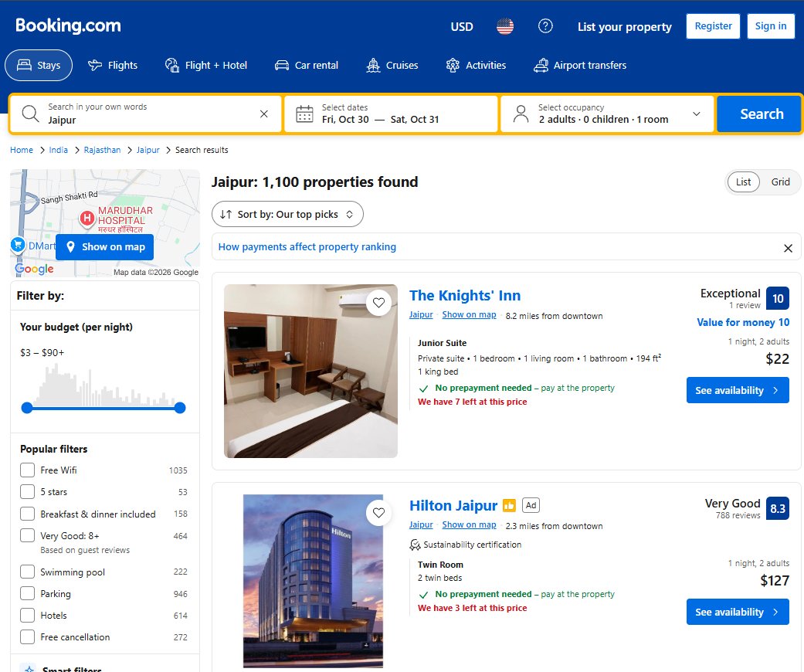Image resolution: width=804 pixels, height=672 pixels.
Task: Dismiss the payments ranking notice
Action: pyautogui.click(x=788, y=248)
